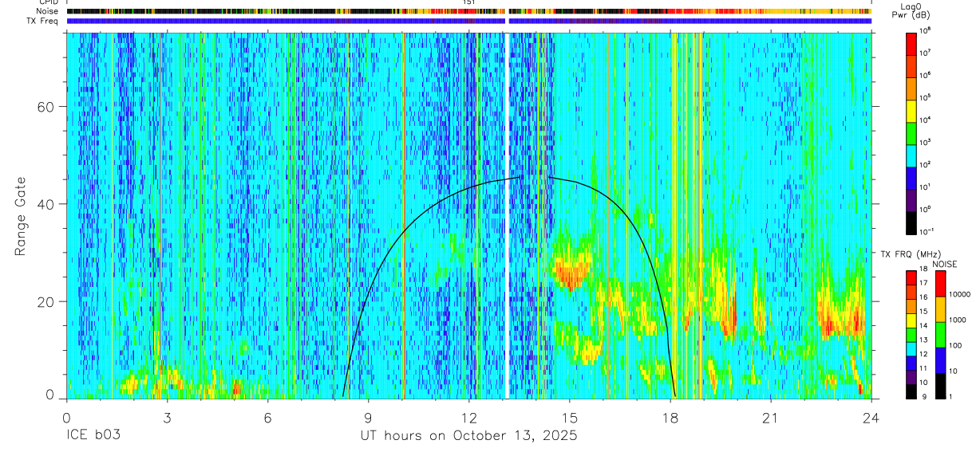Click the '151' CPID value above the plot
The width and height of the screenshot is (980, 452).
(x=469, y=3)
